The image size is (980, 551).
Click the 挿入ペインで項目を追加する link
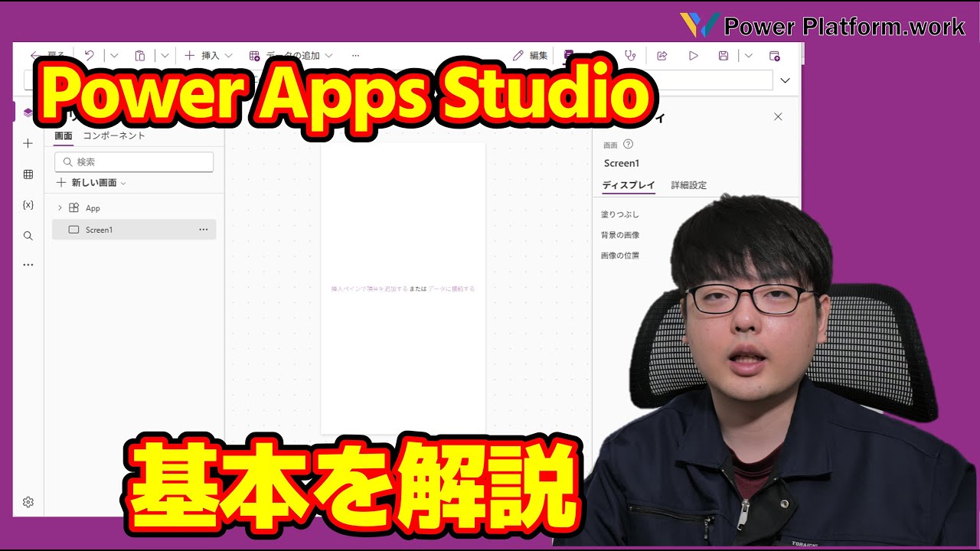[x=369, y=289]
